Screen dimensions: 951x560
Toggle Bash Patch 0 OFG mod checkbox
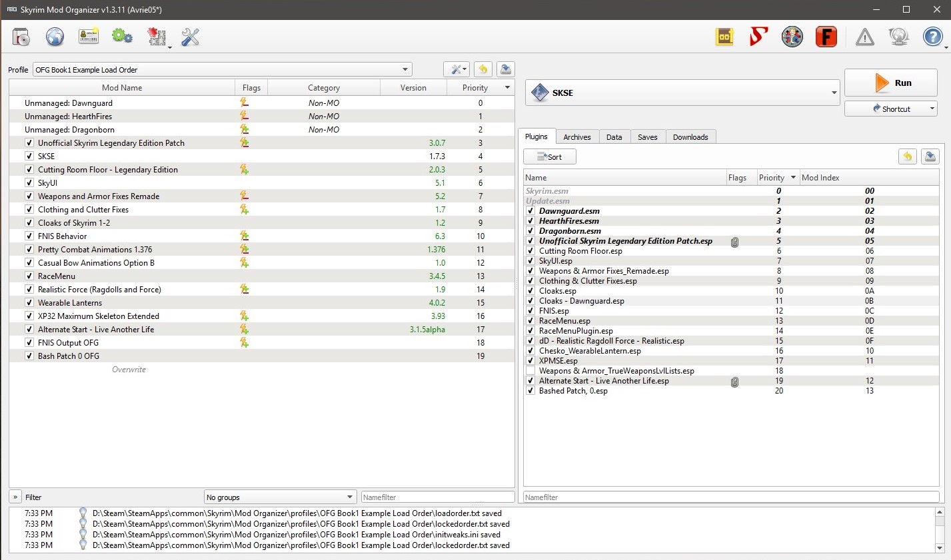tap(29, 356)
